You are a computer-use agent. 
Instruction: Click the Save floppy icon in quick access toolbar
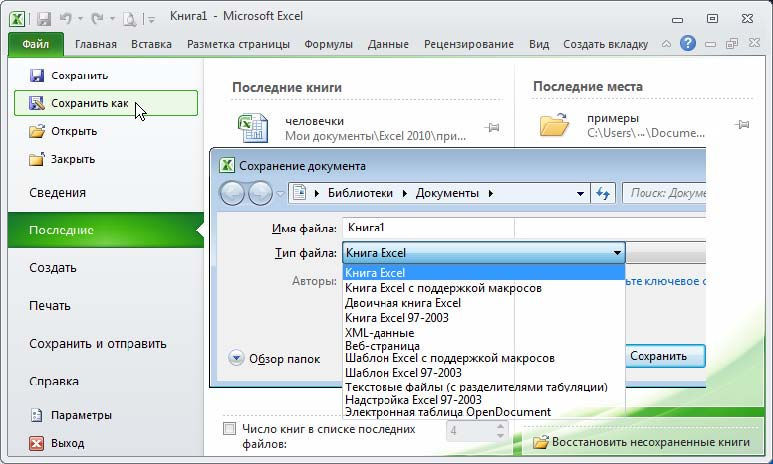coord(44,19)
